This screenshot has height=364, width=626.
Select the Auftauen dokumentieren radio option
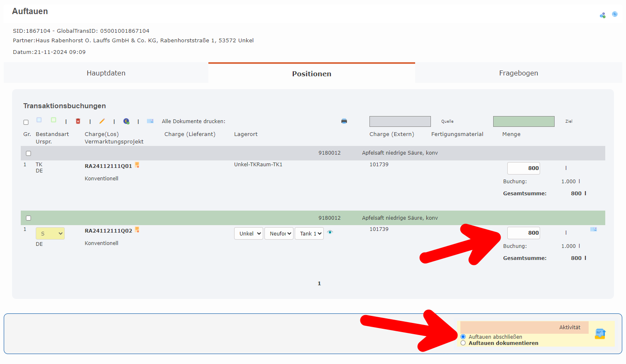(463, 343)
